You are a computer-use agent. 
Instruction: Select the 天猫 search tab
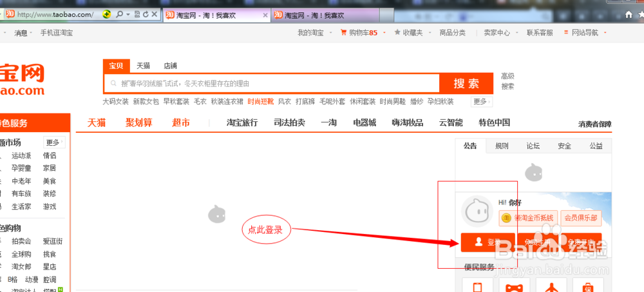144,66
